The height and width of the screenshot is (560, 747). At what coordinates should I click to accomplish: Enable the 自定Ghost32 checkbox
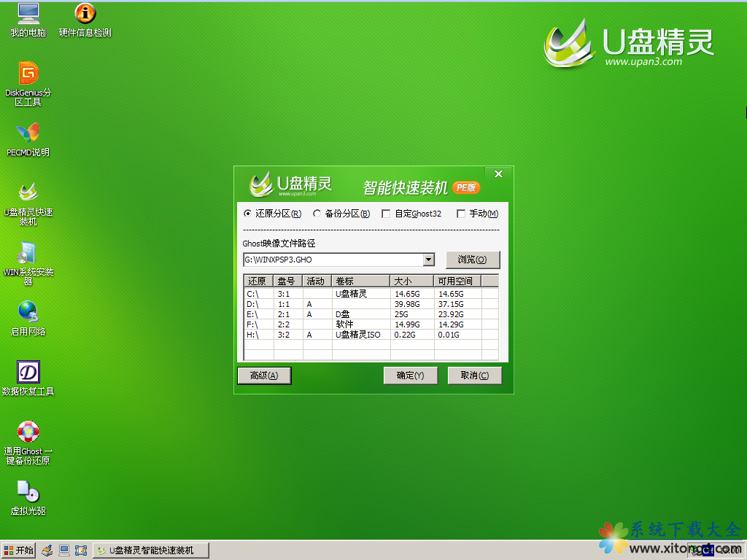point(411,214)
